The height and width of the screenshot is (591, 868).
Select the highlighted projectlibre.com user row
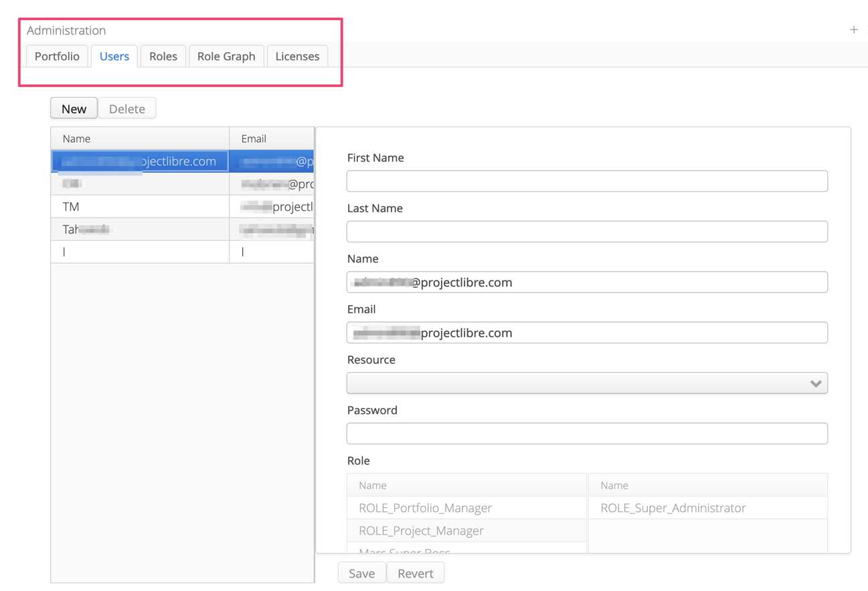[182, 161]
